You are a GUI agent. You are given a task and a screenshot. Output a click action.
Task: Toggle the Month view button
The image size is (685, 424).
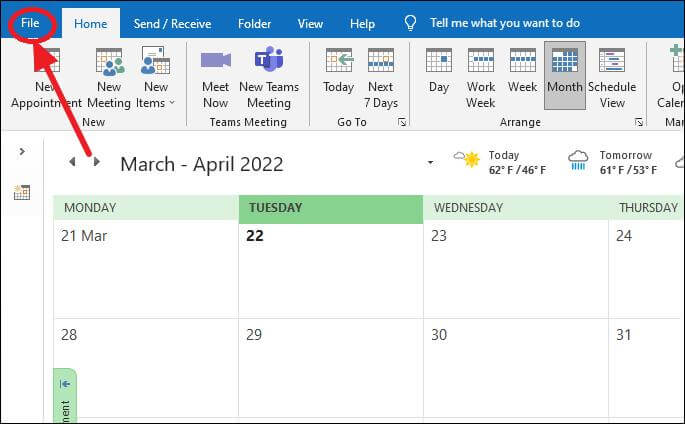[564, 76]
